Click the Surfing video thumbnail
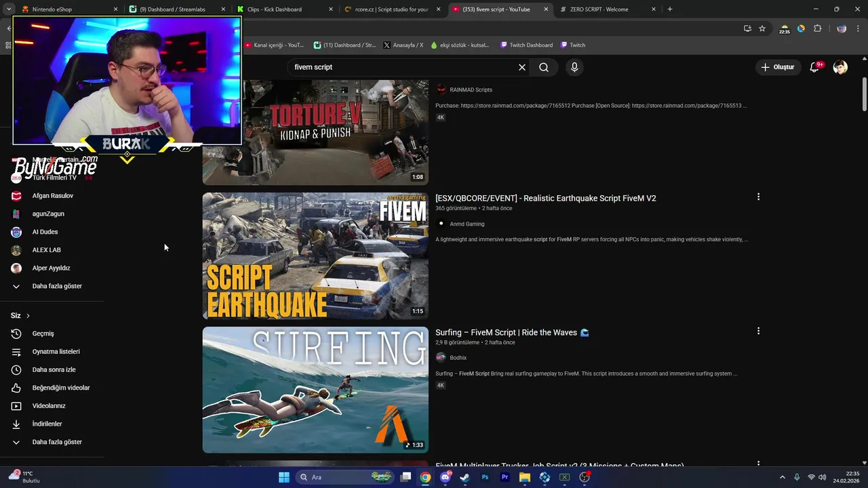This screenshot has height=488, width=868. 315,390
